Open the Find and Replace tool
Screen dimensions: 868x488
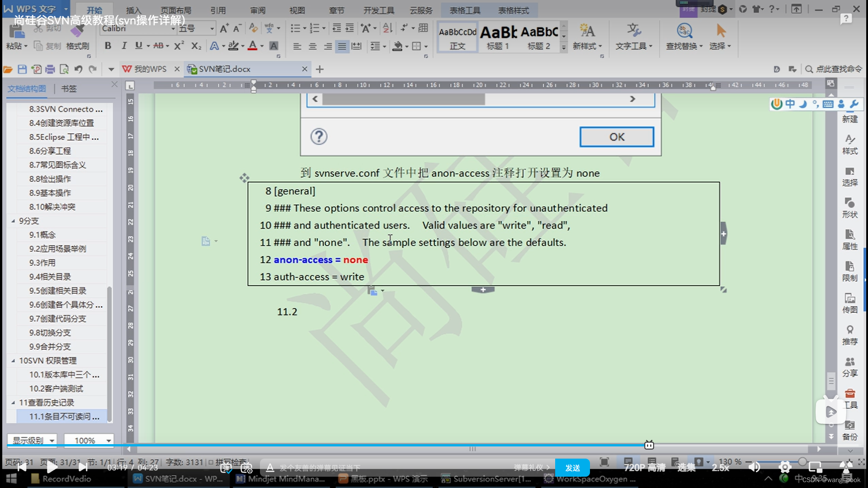pyautogui.click(x=684, y=38)
